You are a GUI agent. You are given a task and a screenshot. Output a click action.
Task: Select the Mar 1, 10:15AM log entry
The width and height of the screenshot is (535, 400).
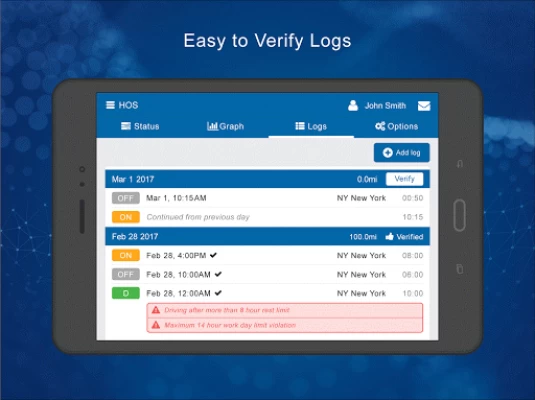(x=267, y=198)
